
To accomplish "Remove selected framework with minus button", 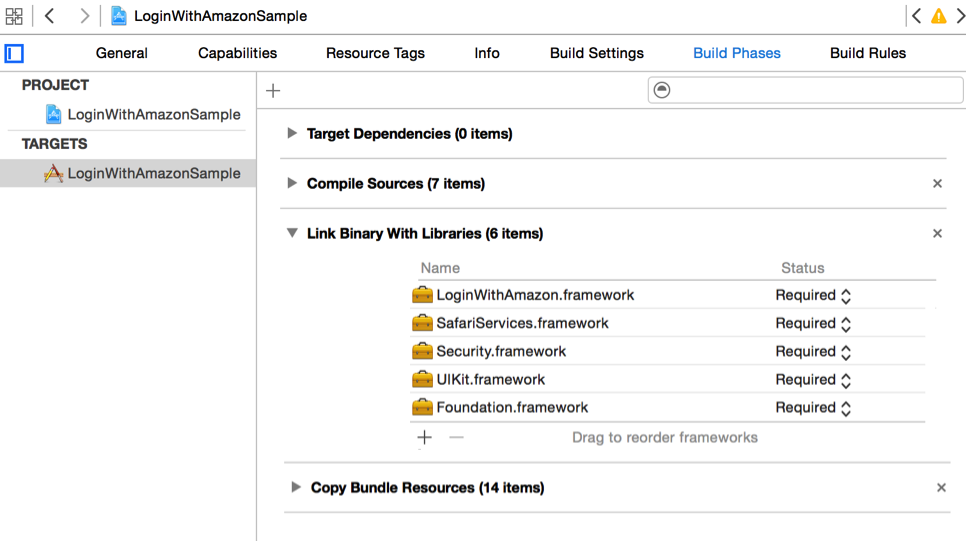I will pyautogui.click(x=457, y=437).
